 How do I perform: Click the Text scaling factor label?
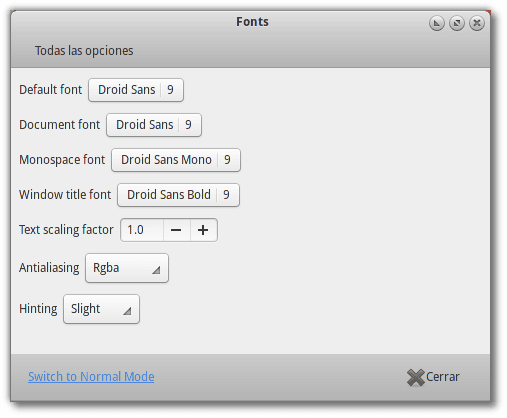66,230
